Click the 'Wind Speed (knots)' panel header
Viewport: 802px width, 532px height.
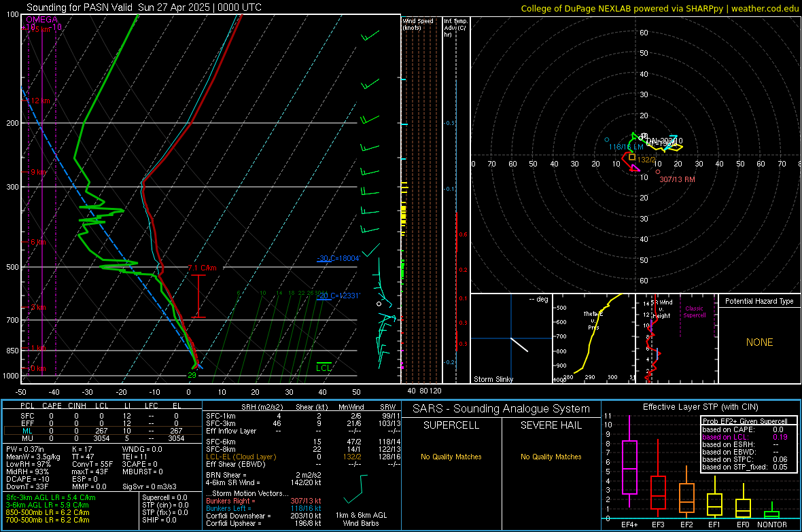418,24
